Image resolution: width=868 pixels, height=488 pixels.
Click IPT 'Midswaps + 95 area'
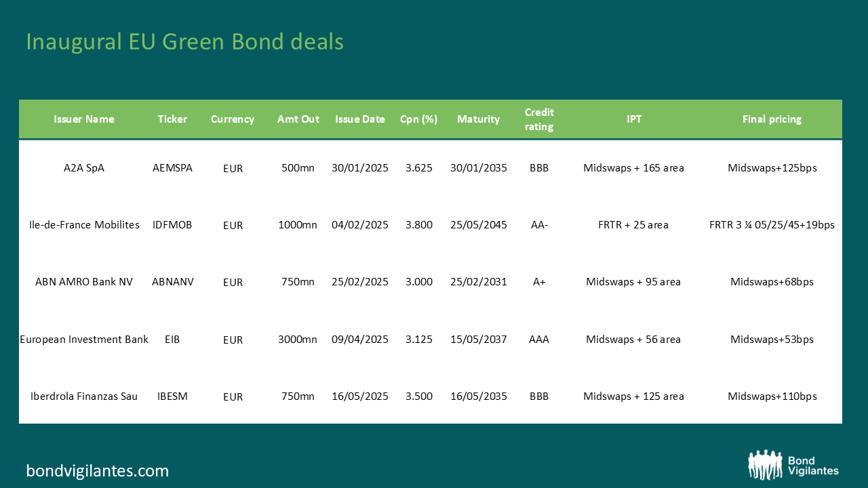point(634,282)
